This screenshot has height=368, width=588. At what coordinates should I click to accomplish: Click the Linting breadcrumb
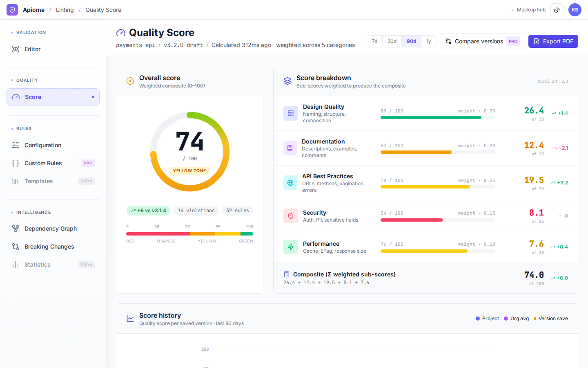(x=65, y=10)
